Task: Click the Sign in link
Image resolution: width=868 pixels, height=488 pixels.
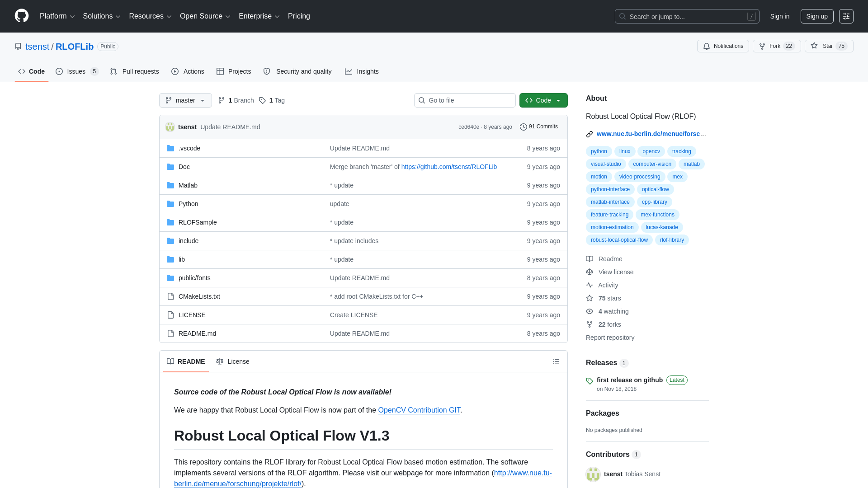Action: coord(780,16)
